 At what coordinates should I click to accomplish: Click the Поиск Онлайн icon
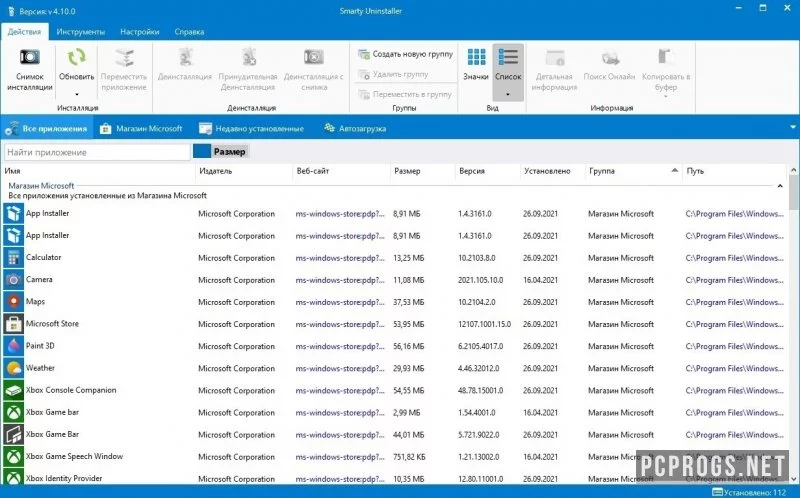coord(610,58)
